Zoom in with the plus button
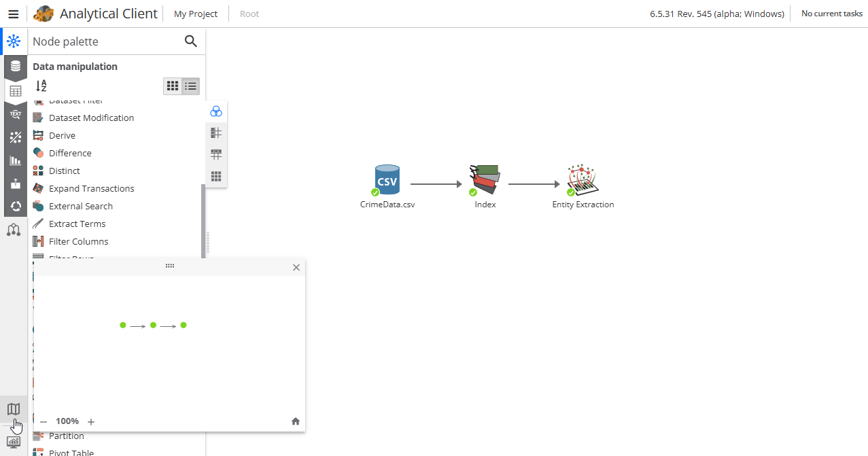The image size is (868, 456). 91,421
